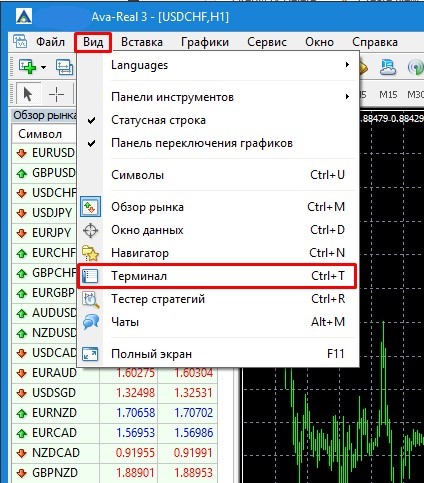This screenshot has height=483, width=424.
Task: Select EURJPY row in market watch
Action: pyautogui.click(x=45, y=233)
